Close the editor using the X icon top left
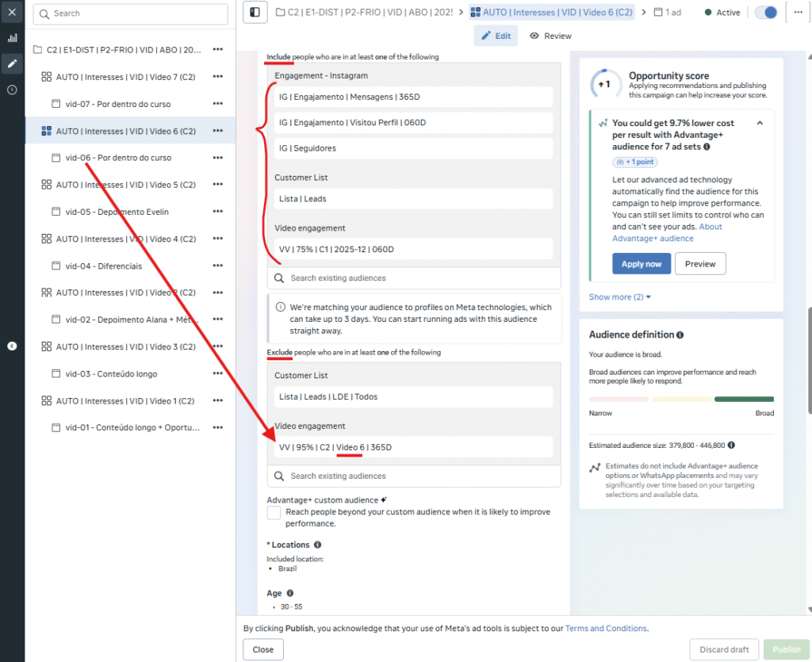Screen dimensions: 812x662 [x=10, y=11]
